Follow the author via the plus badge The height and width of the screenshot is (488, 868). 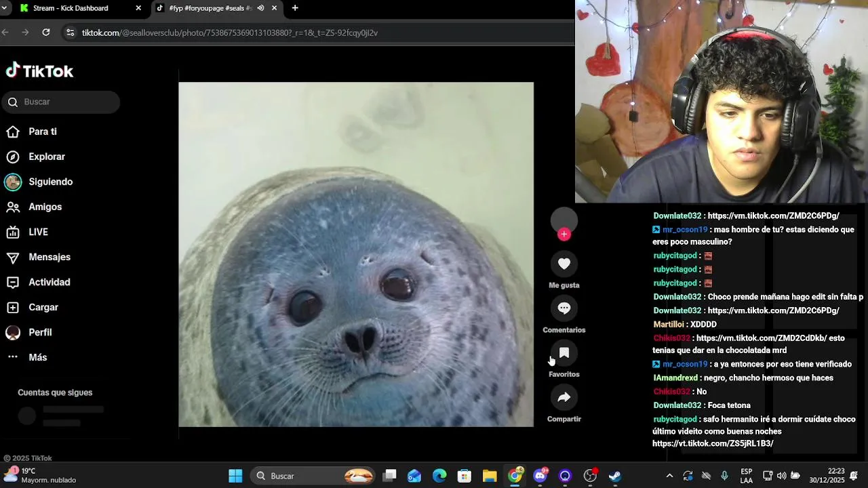(x=564, y=235)
